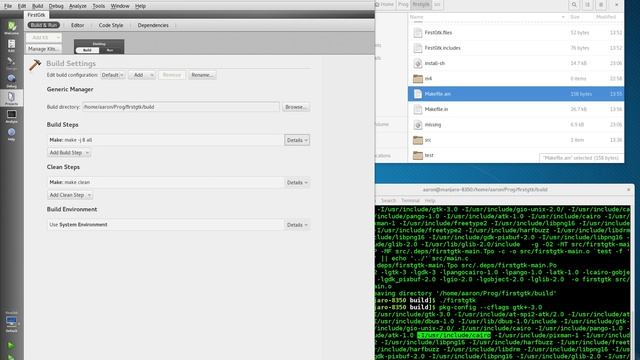640x360 pixels.
Task: Open the Design mode icon
Action: [11, 62]
